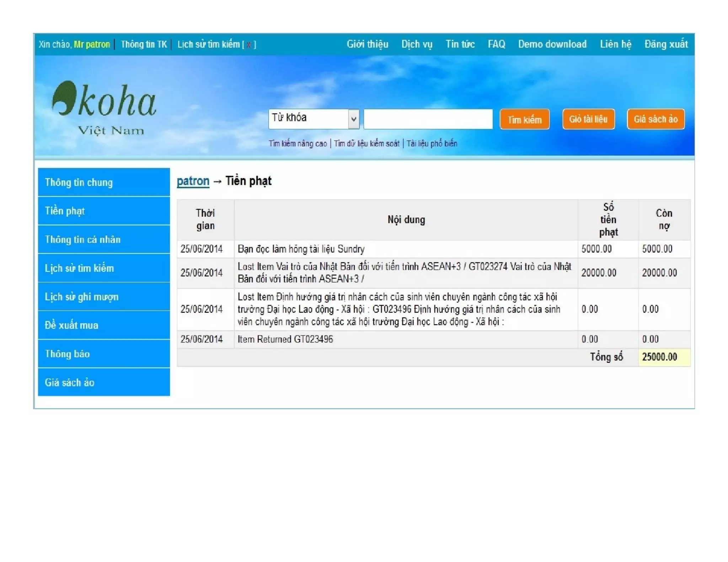This screenshot has width=728, height=562.
Task: Go to Đề xuất mua sidebar item
Action: (104, 325)
